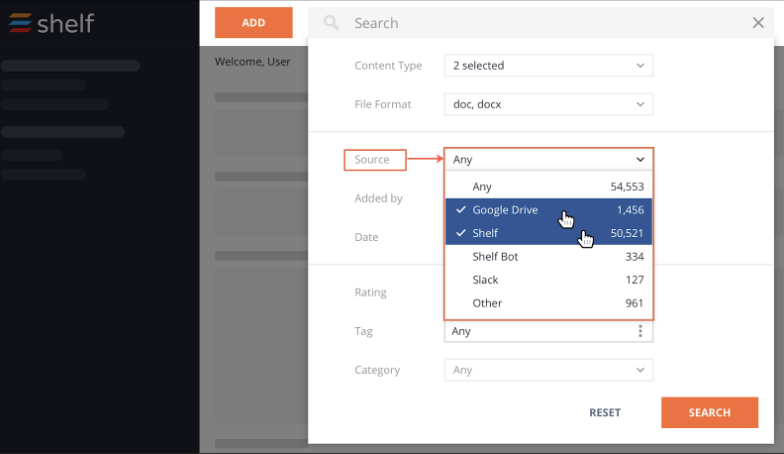The height and width of the screenshot is (454, 784).
Task: Click the RESET button
Action: tap(605, 412)
